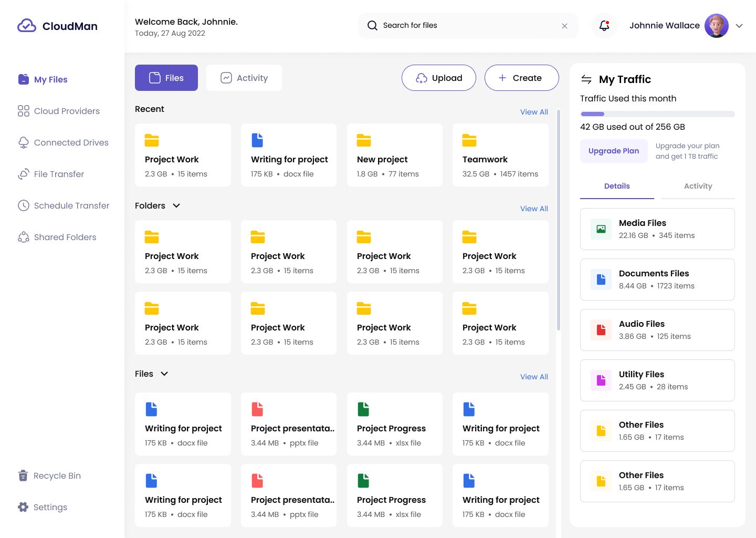
Task: Collapse the Files section chevron
Action: (164, 374)
